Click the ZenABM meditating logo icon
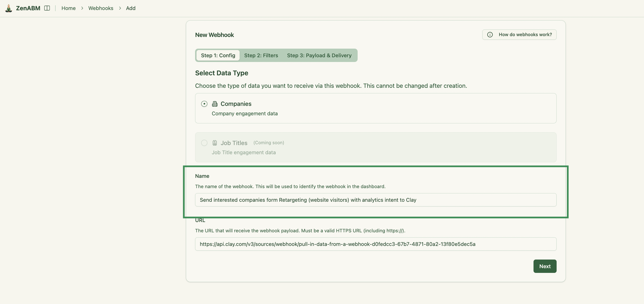Image resolution: width=644 pixels, height=304 pixels. (x=8, y=8)
